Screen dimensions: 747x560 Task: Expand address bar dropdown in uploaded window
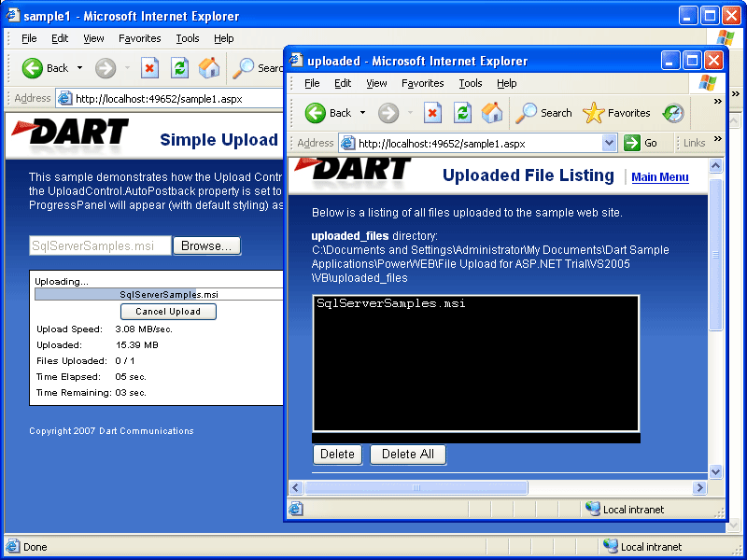(x=609, y=143)
